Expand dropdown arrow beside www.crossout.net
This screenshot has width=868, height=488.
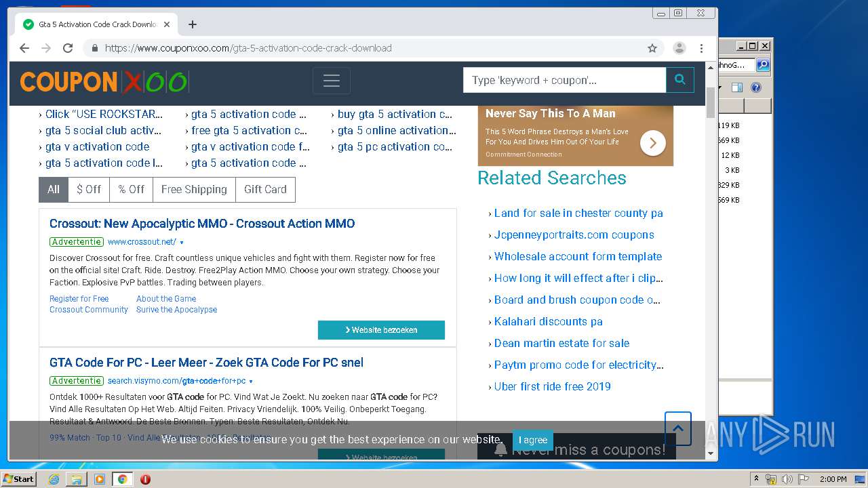click(182, 243)
